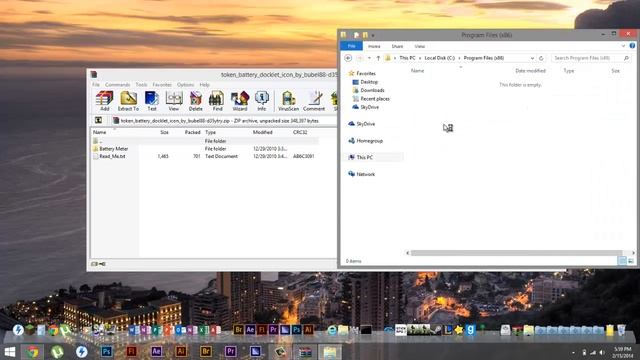The width and height of the screenshot is (640, 360).
Task: Run Test from WinRAR toolbar
Action: [152, 101]
